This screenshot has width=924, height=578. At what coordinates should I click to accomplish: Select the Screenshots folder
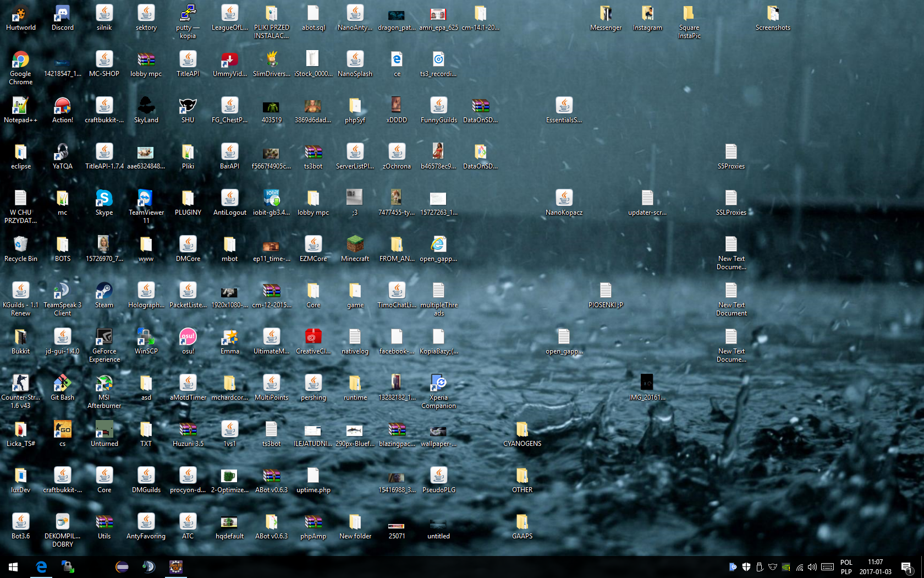pyautogui.click(x=773, y=14)
